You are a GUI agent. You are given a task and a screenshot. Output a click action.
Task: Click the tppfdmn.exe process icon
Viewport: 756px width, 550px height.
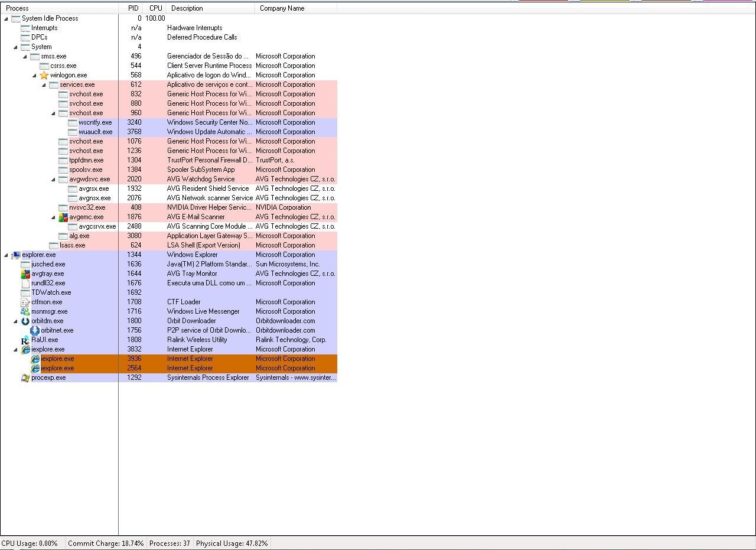click(x=63, y=160)
